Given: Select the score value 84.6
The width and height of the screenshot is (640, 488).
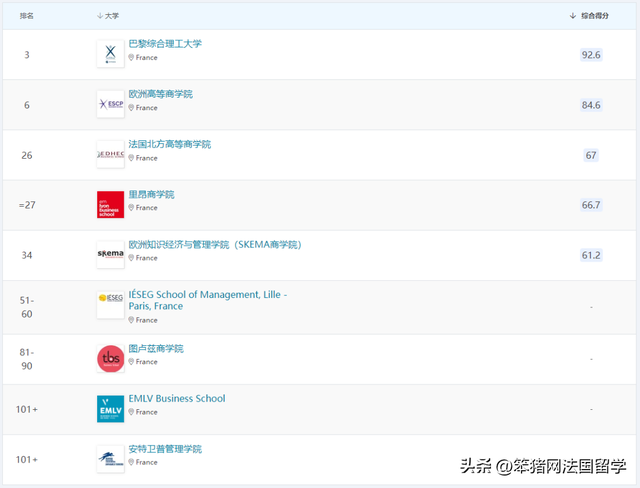Looking at the screenshot, I should coord(591,105).
